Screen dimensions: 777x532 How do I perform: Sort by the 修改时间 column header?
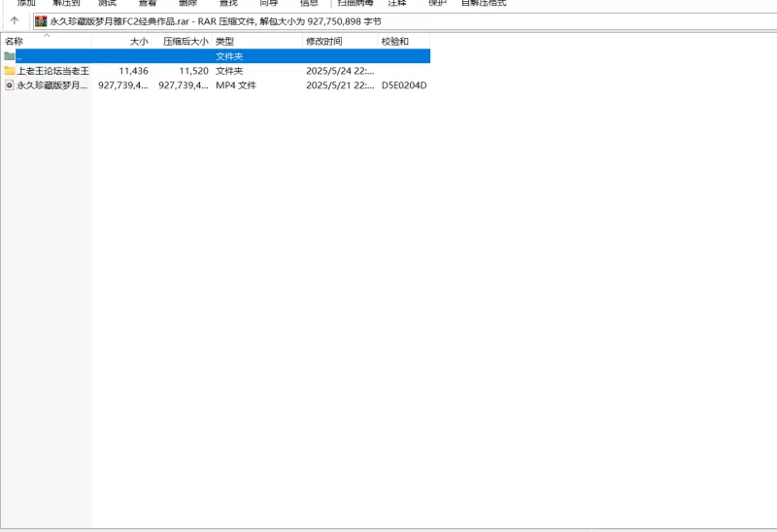click(340, 41)
